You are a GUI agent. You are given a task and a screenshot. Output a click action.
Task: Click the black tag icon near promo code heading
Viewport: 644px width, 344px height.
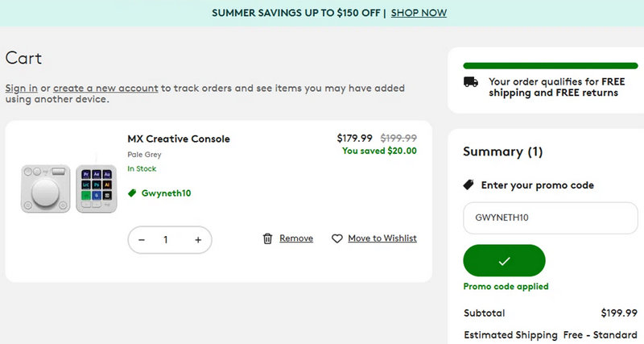coord(469,185)
